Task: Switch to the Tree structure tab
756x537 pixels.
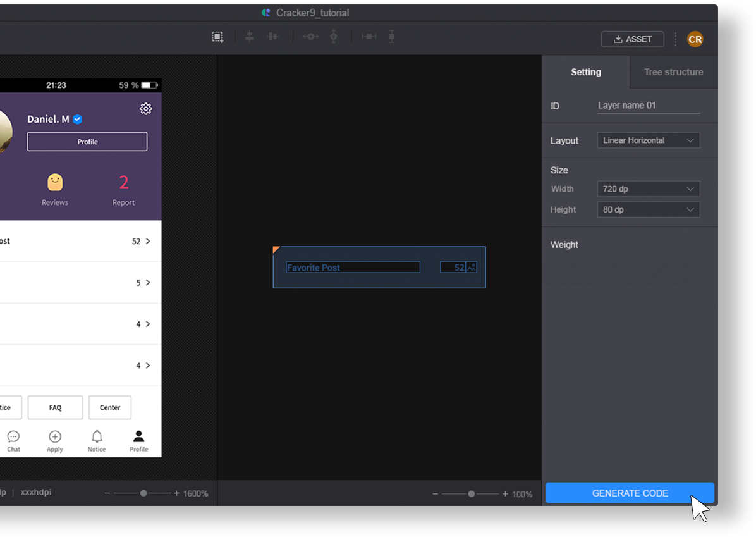Action: (673, 72)
